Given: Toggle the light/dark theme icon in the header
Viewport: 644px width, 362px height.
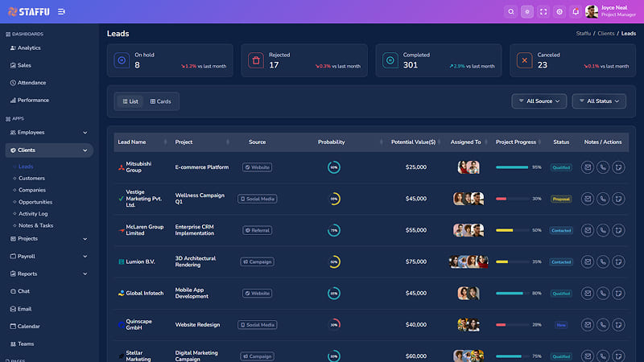Looking at the screenshot, I should point(527,12).
